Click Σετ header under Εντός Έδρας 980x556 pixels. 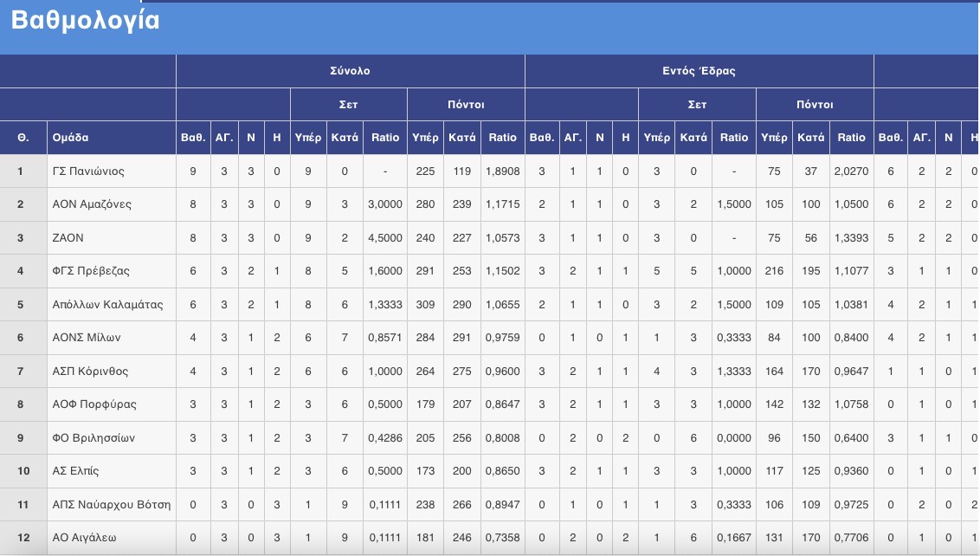click(x=697, y=105)
